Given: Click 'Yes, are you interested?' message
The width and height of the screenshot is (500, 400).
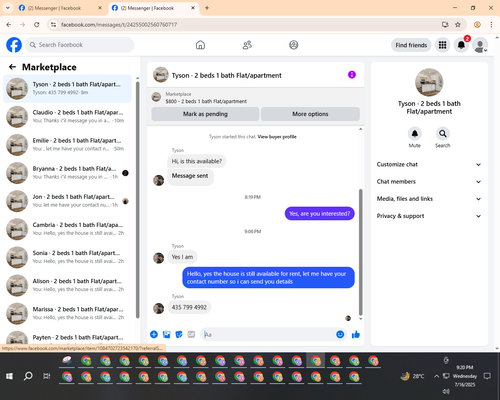Looking at the screenshot, I should coord(319,214).
